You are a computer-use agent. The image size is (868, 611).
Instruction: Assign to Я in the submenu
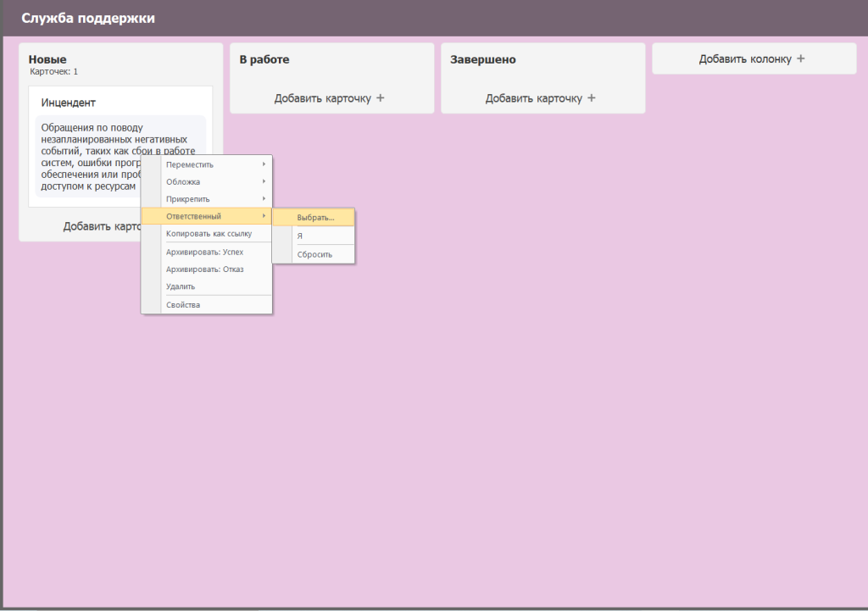click(x=300, y=236)
